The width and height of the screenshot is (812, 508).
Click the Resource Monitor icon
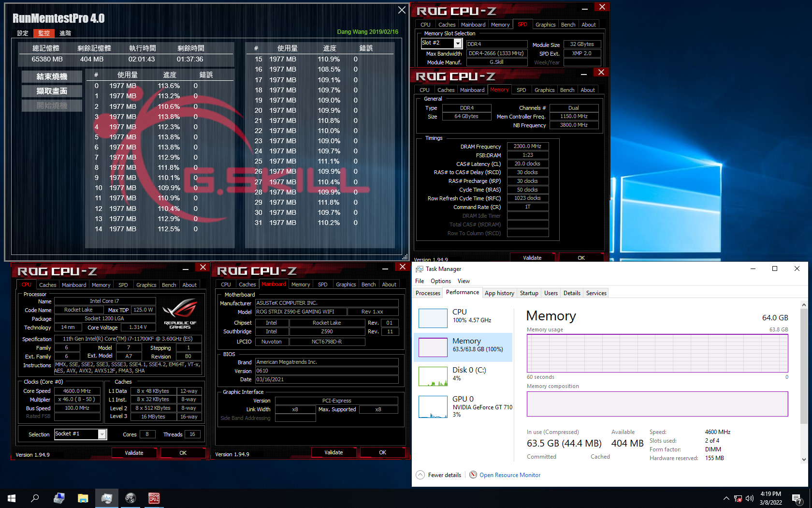(x=473, y=475)
